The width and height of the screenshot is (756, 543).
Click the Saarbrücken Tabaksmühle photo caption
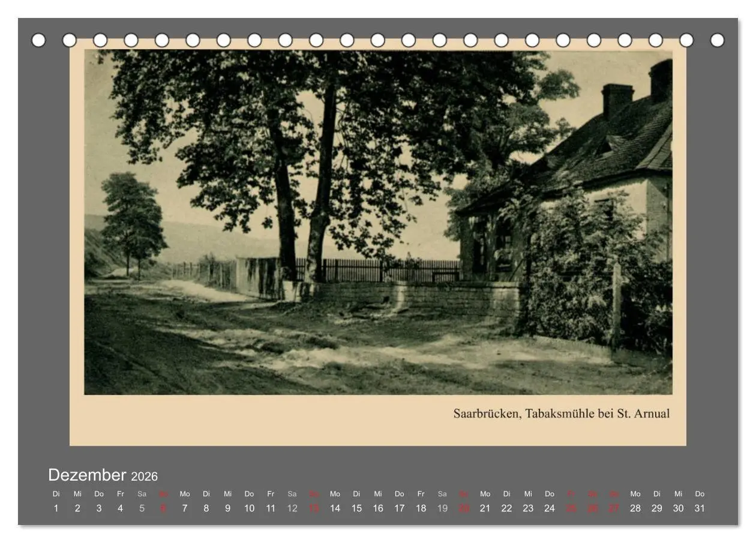click(561, 413)
